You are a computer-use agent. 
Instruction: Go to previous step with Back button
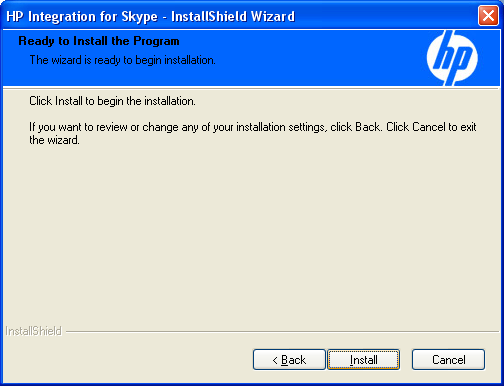click(289, 360)
